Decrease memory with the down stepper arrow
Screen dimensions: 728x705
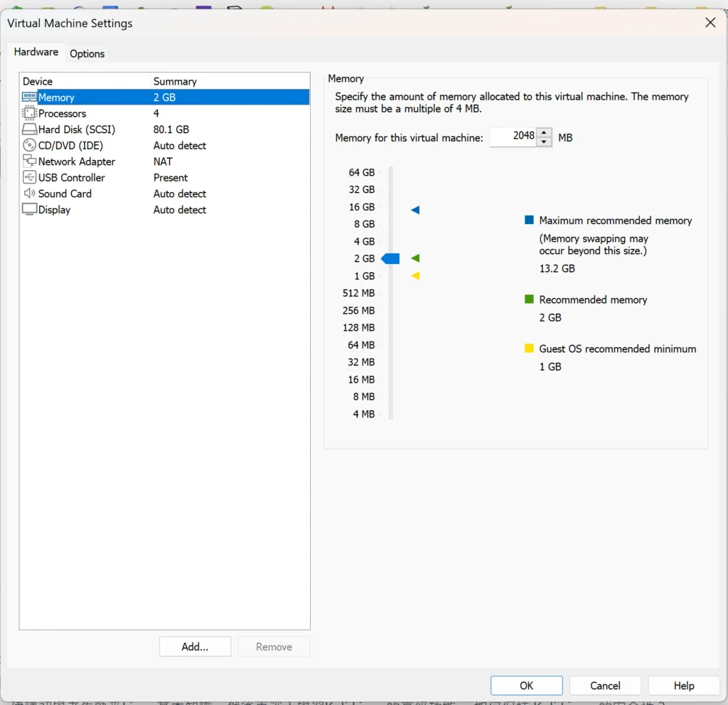(544, 142)
